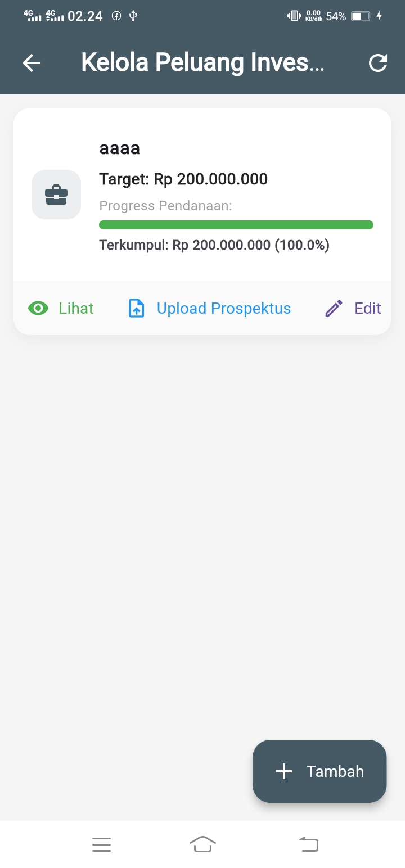Tap the Kelola Peluang Investasi header title

[202, 63]
